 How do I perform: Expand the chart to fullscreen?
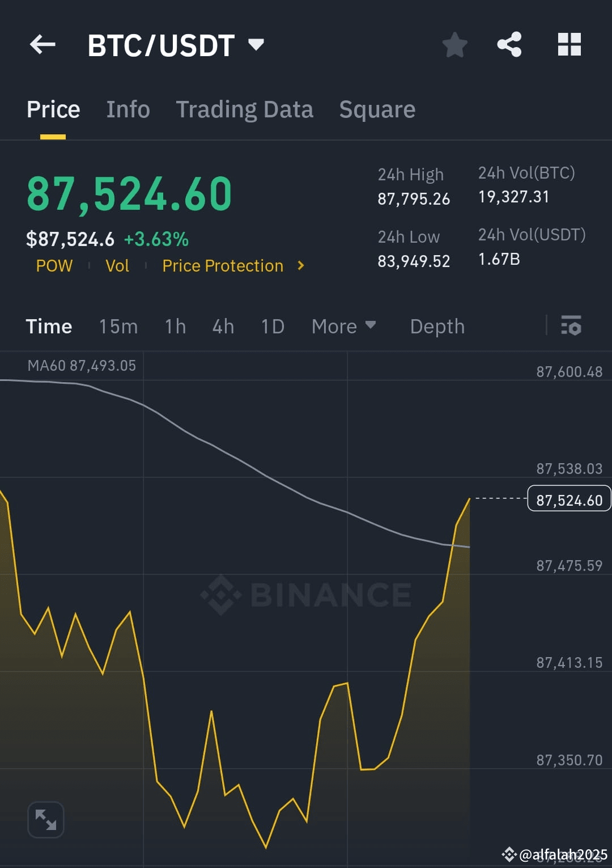click(46, 819)
